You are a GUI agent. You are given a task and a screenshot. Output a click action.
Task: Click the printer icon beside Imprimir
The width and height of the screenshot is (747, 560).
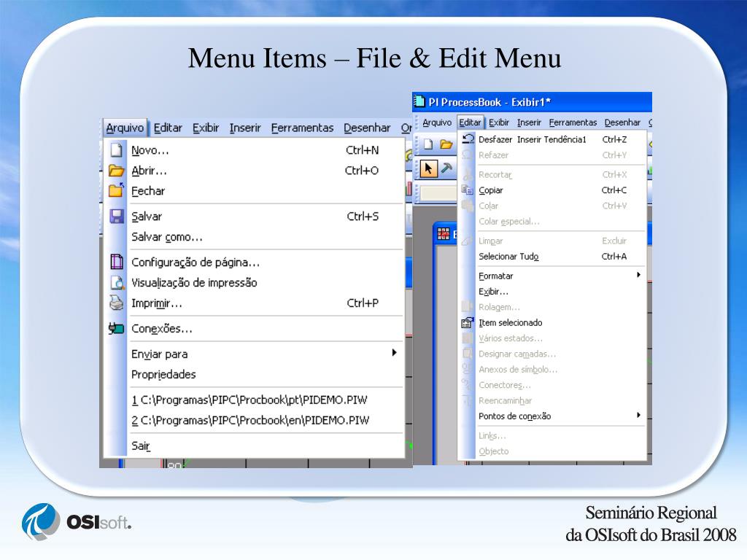[x=116, y=303]
